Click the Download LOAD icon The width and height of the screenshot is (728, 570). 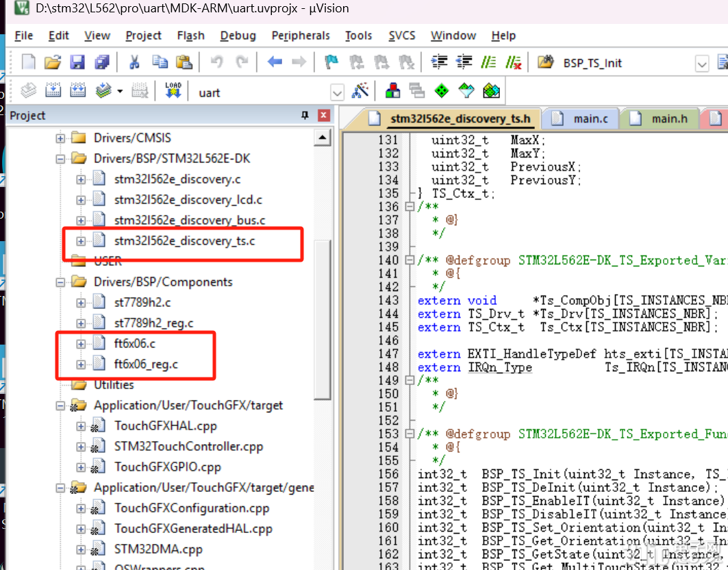coord(173,90)
